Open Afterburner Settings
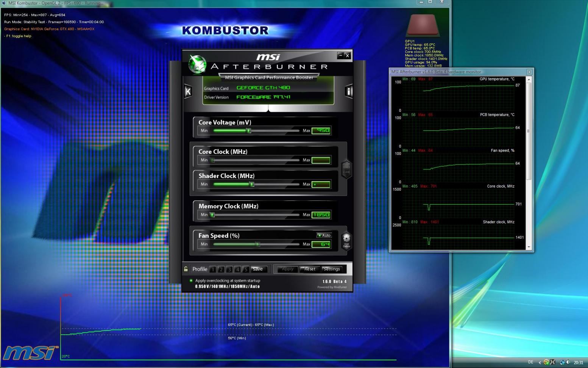Screen dimensions: 588x368 [332, 269]
